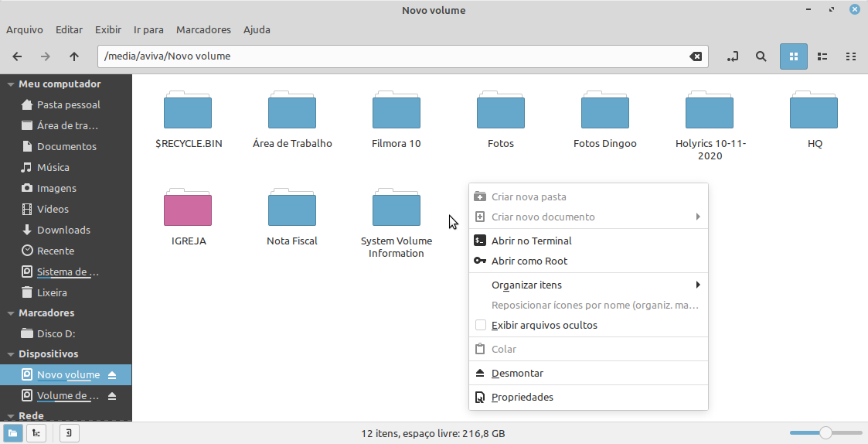The image size is (868, 444).
Task: Open Imagens in sidebar
Action: (x=66, y=189)
